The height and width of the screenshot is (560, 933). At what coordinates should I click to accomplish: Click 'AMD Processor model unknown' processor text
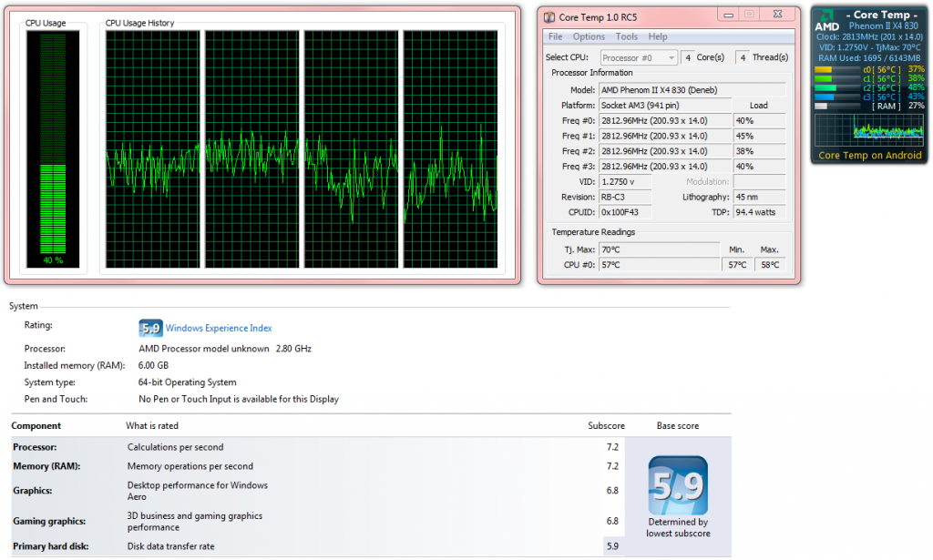point(203,349)
